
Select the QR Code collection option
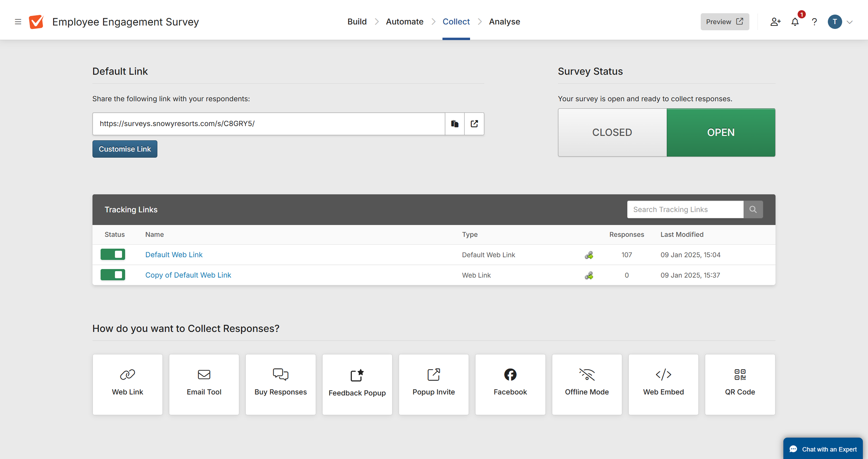click(x=740, y=384)
